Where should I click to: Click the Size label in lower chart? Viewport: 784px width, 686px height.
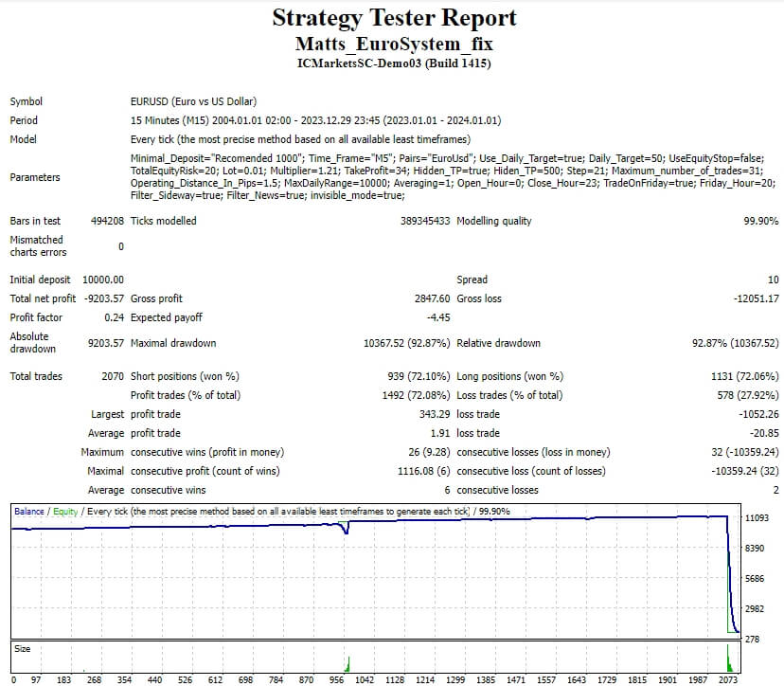click(21, 649)
